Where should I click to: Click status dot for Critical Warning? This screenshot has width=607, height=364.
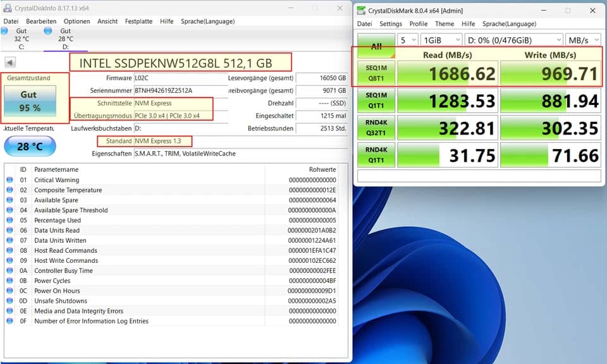point(9,180)
